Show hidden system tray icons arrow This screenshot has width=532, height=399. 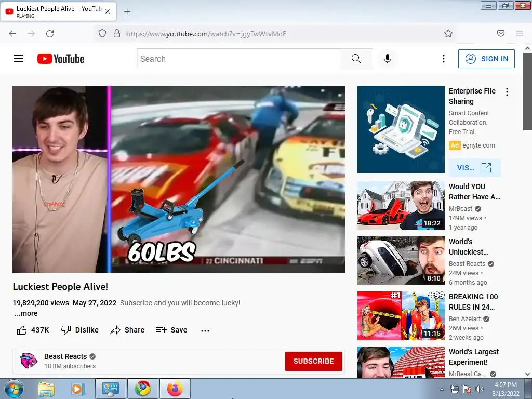click(x=442, y=390)
